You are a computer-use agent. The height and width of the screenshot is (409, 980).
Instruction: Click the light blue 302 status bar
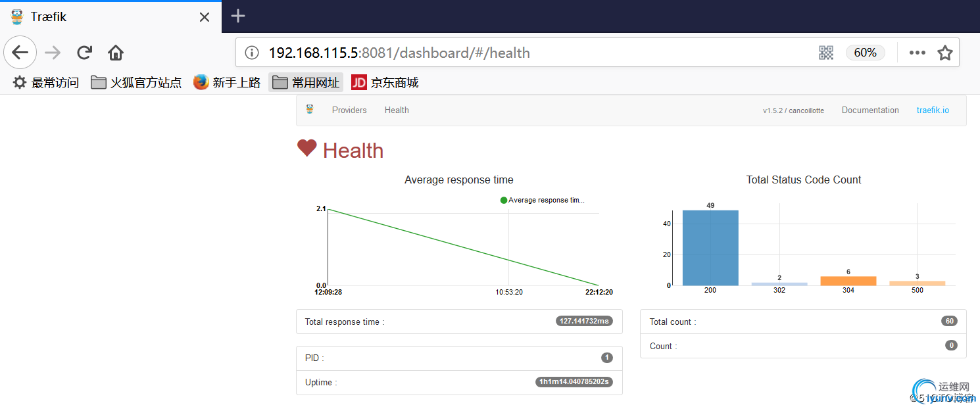click(x=779, y=284)
